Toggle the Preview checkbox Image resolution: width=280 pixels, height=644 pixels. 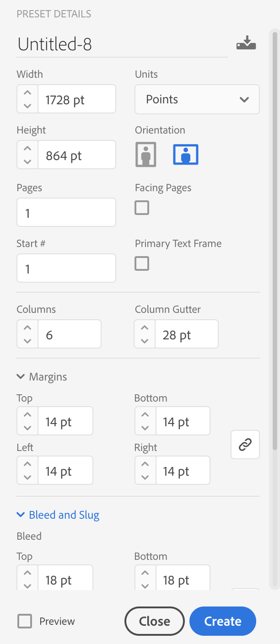[25, 621]
